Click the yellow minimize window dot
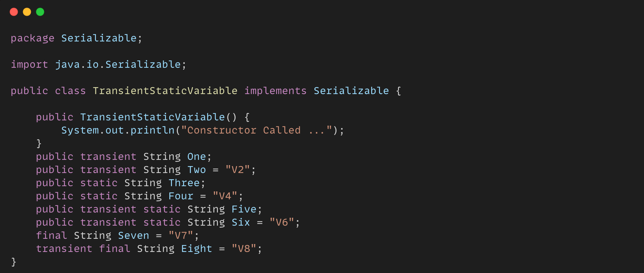This screenshot has height=273, width=644. click(x=27, y=12)
